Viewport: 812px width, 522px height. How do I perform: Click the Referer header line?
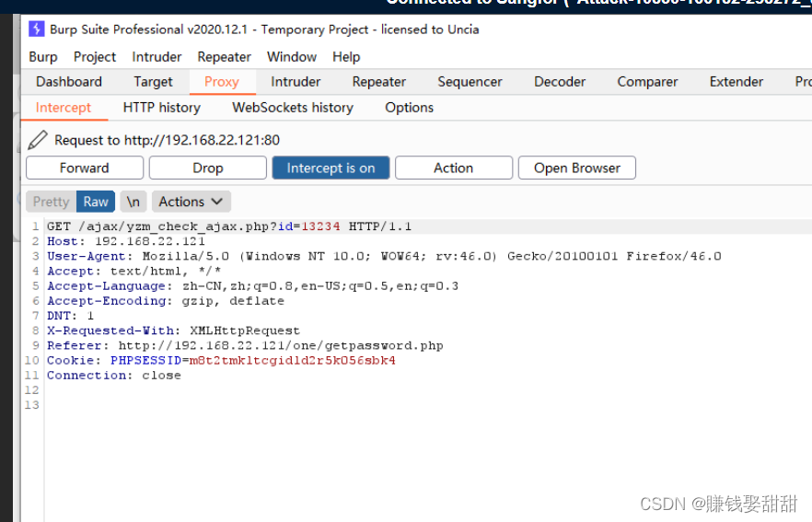(245, 346)
